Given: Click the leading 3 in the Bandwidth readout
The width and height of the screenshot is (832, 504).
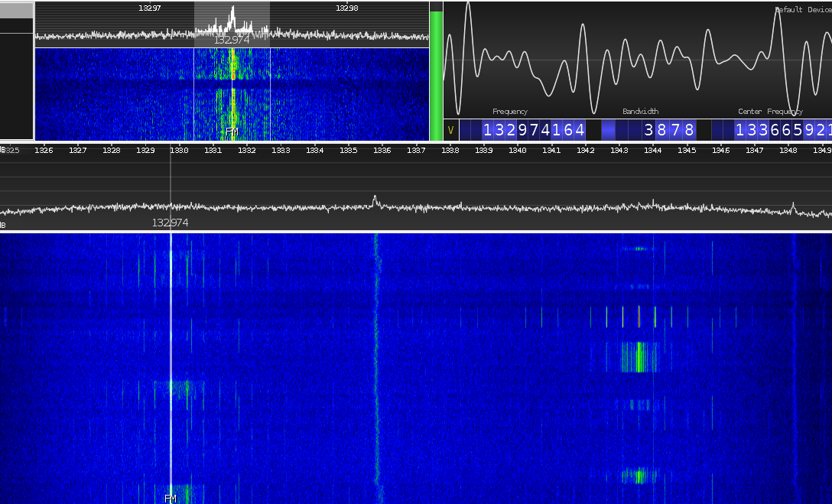Looking at the screenshot, I should (x=649, y=130).
